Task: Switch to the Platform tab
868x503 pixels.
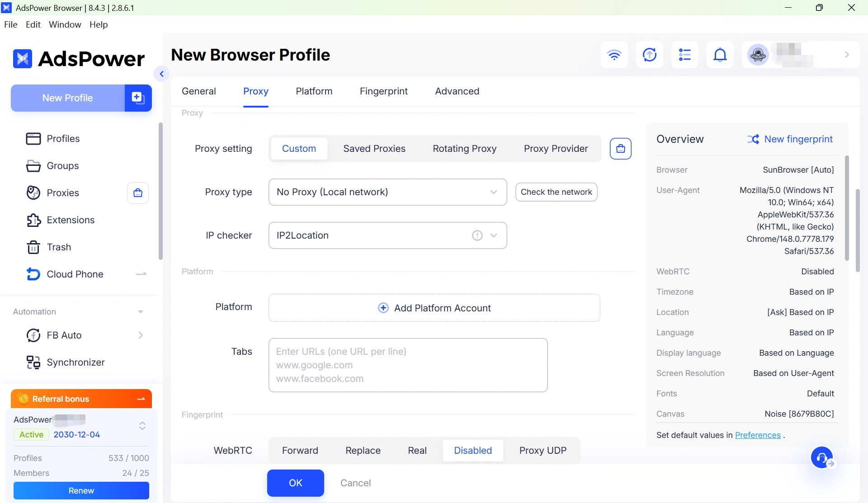Action: [314, 91]
